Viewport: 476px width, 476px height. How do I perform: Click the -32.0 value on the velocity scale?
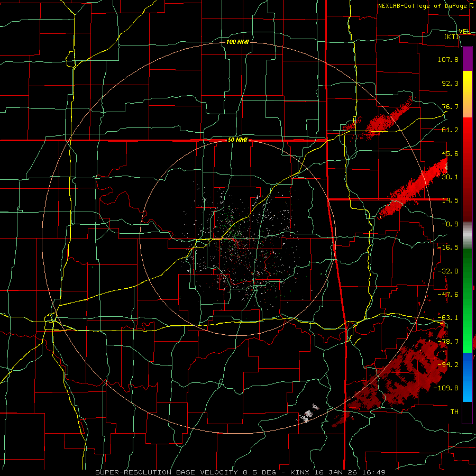[448, 271]
